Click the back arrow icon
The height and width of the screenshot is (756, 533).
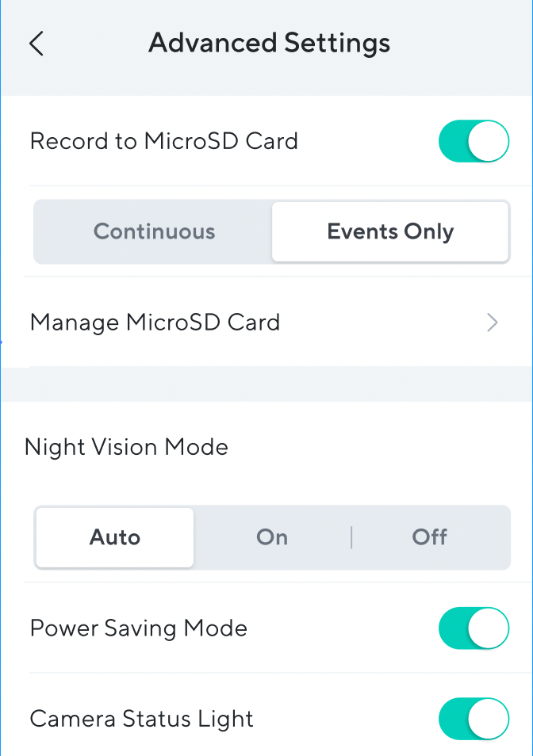pos(36,44)
